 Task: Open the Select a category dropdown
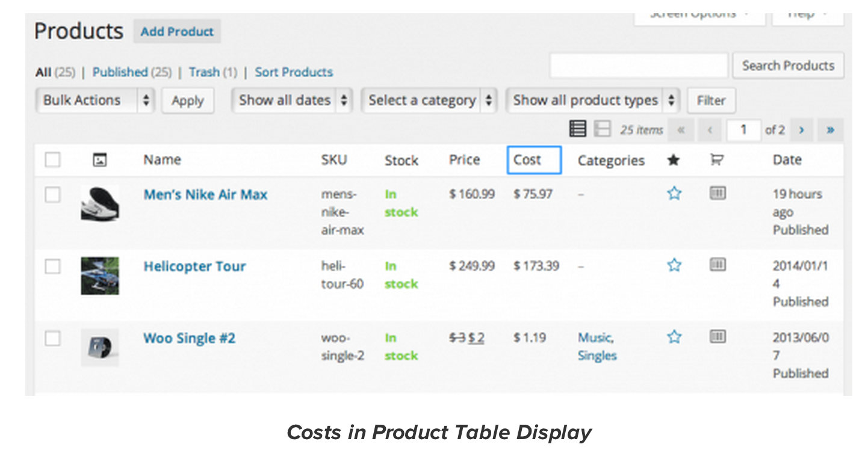(429, 100)
